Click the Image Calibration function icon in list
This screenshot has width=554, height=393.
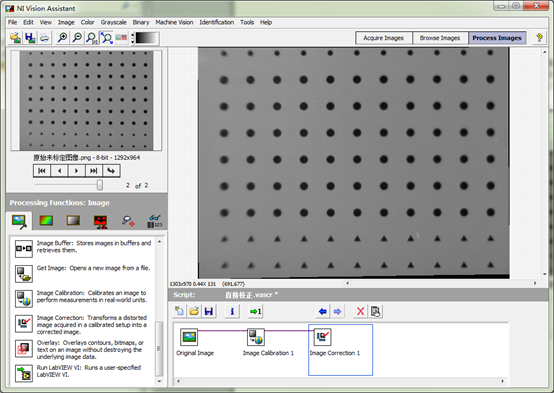24,298
